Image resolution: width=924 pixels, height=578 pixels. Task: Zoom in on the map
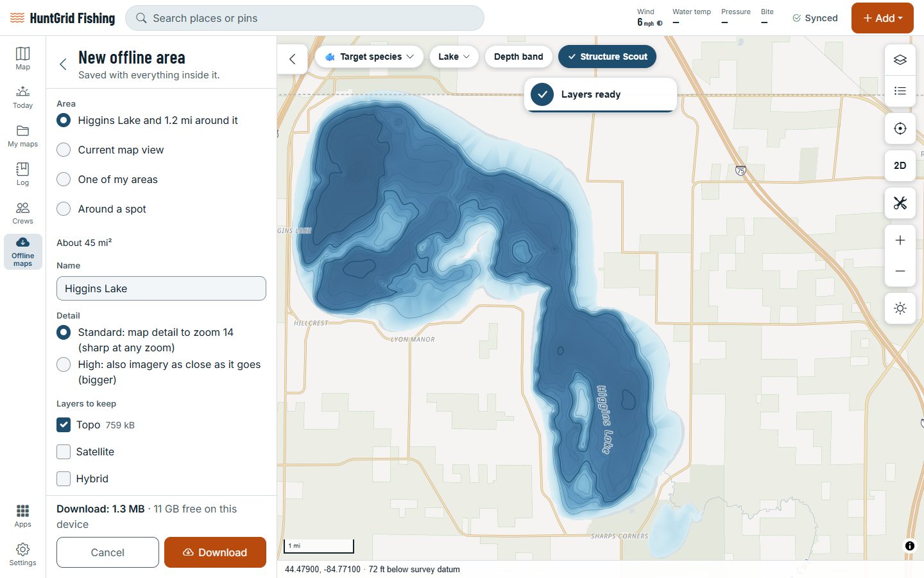click(x=900, y=240)
